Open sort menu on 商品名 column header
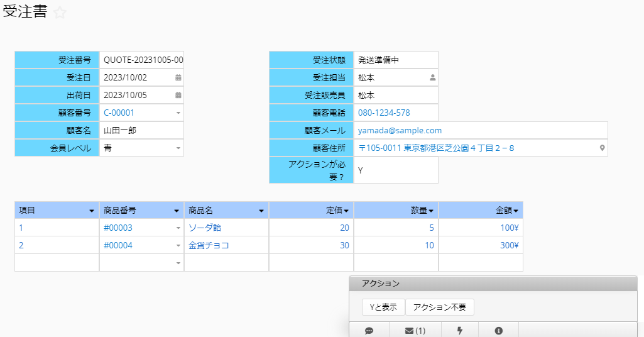This screenshot has height=337, width=644. (x=261, y=211)
